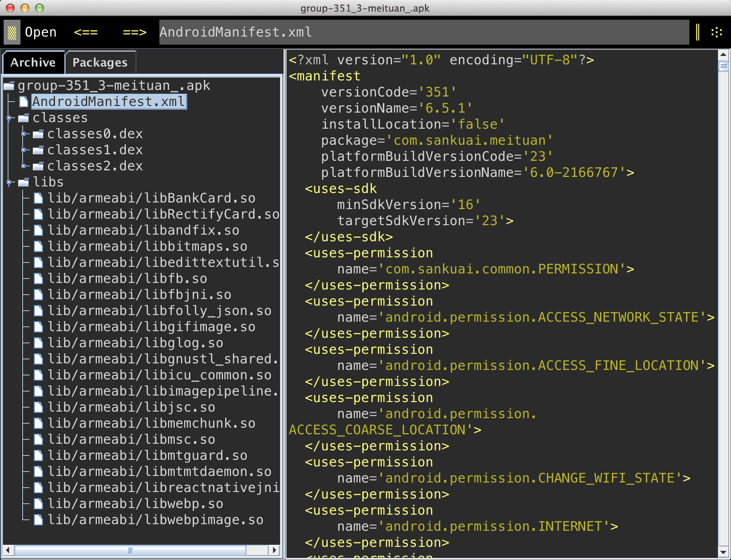Click the classes folder icon
This screenshot has height=560, width=731.
(24, 118)
